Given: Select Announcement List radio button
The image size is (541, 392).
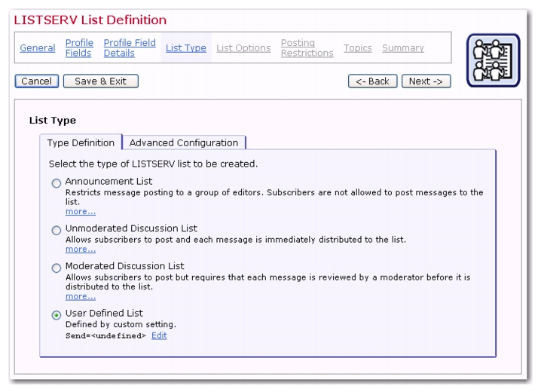Looking at the screenshot, I should tap(57, 183).
